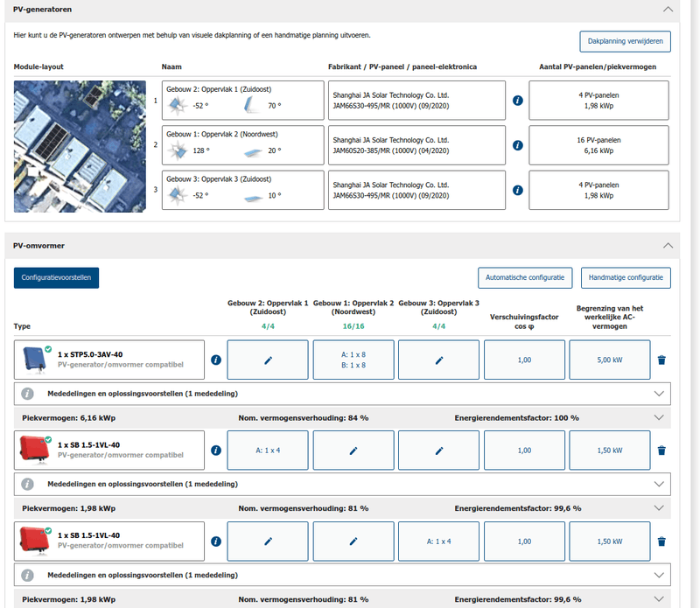Image resolution: width=700 pixels, height=608 pixels.
Task: Edit second SB 1.5 strings for Gebouw 2
Action: point(268,542)
